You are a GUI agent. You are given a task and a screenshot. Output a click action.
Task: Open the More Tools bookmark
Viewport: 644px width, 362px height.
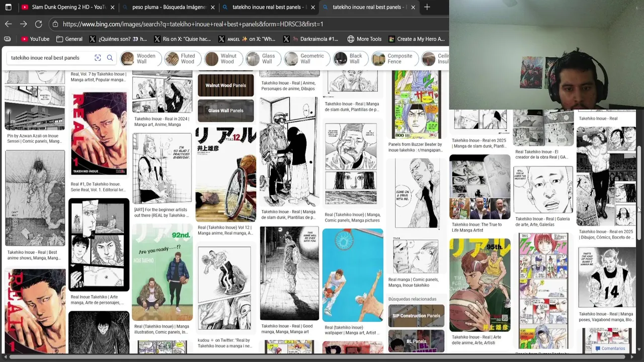[364, 39]
